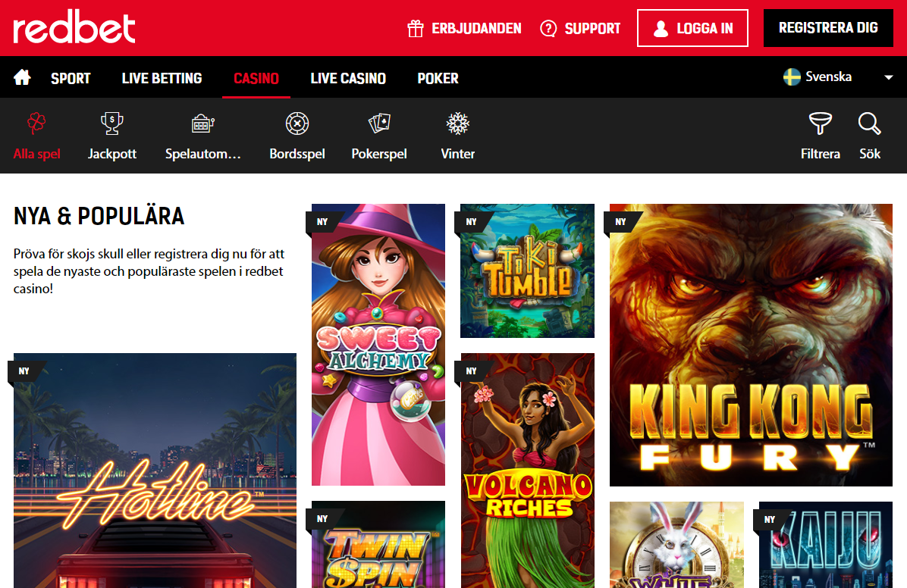
Task: Launch the King Kong Fury game
Action: point(751,345)
